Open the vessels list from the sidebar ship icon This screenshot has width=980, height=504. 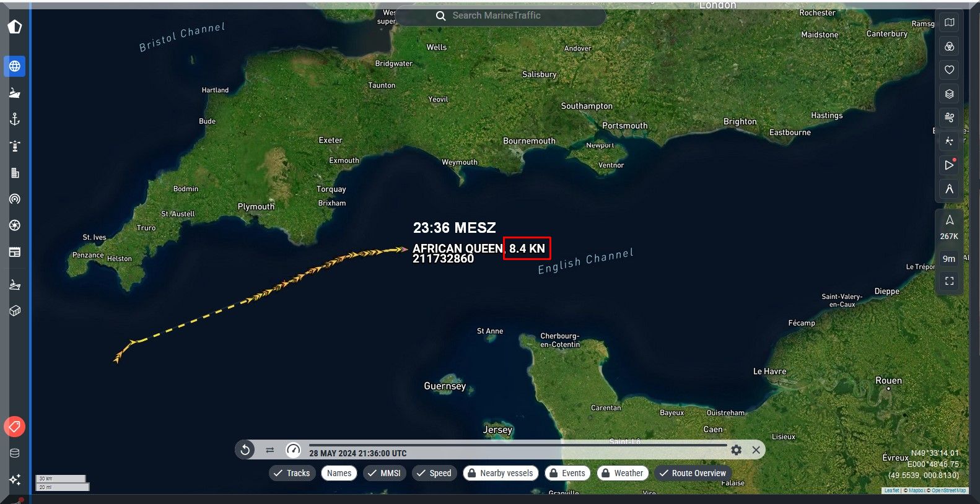coord(15,93)
